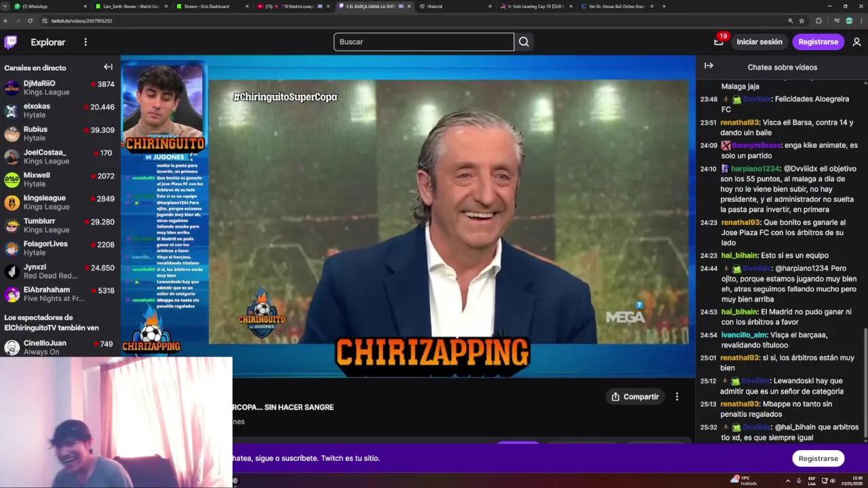Open ElAbrahaham Five Nights channel
Screen dimensions: 868x488
60,294
